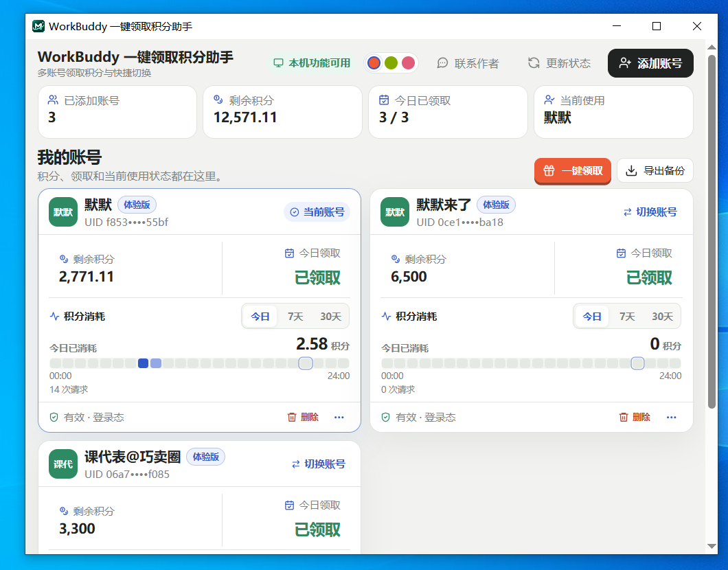Click the 默默 account avatar
Screen dimensions: 728x570
[x=63, y=212]
